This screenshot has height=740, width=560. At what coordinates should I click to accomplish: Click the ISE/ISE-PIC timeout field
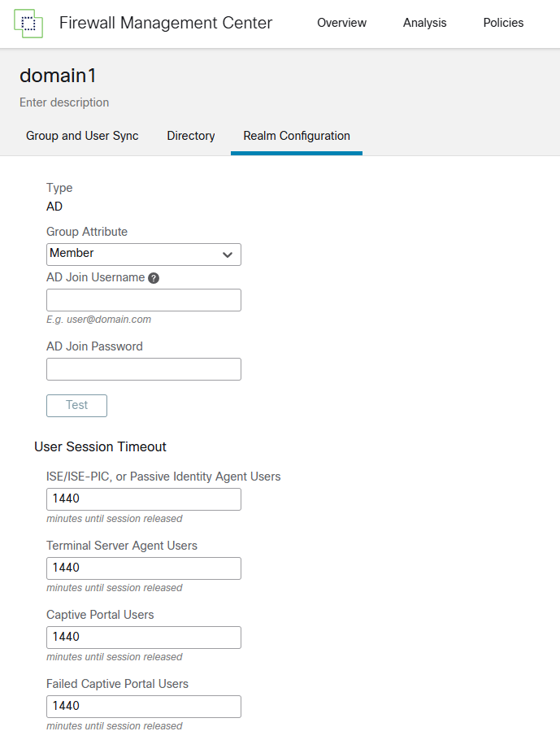[143, 499]
